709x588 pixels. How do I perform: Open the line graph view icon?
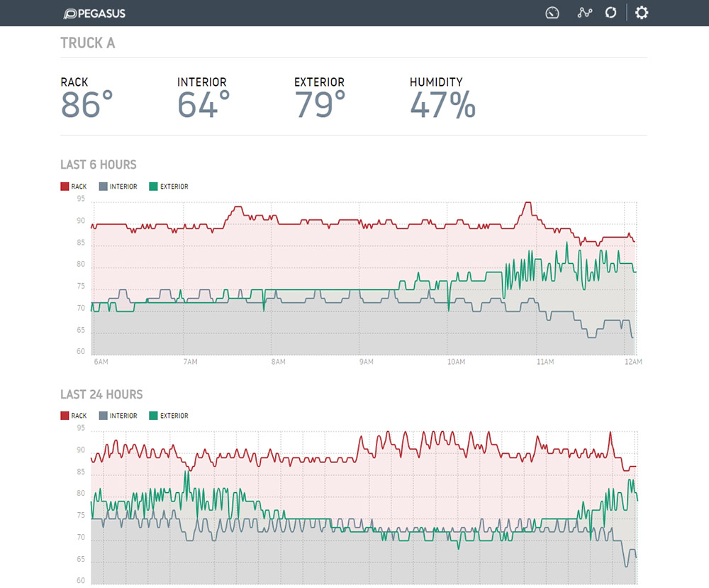(x=584, y=13)
